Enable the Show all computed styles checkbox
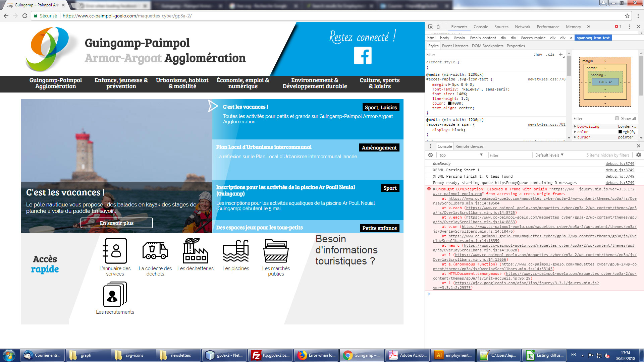This screenshot has height=362, width=644. click(617, 118)
